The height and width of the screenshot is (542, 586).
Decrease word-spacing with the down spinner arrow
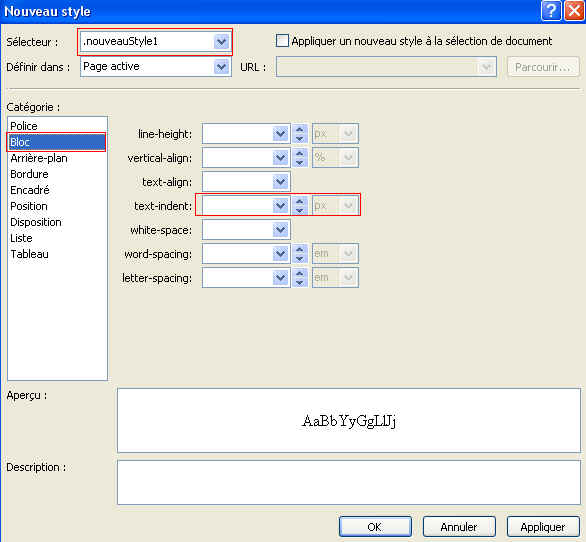click(x=299, y=258)
